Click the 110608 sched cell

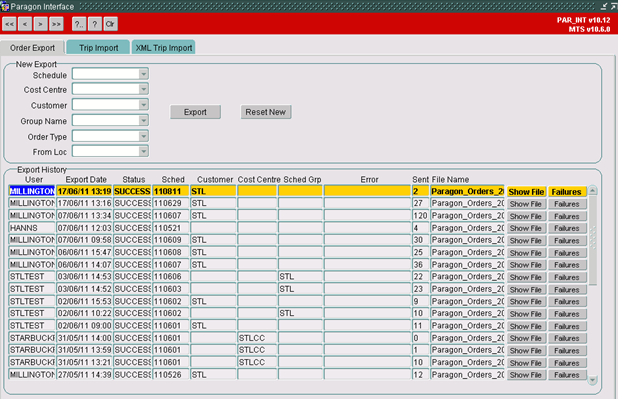coord(171,252)
